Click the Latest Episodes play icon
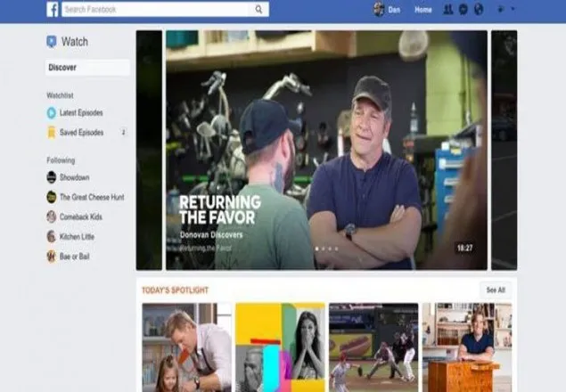Viewport: 566px width, 392px height. [x=52, y=112]
